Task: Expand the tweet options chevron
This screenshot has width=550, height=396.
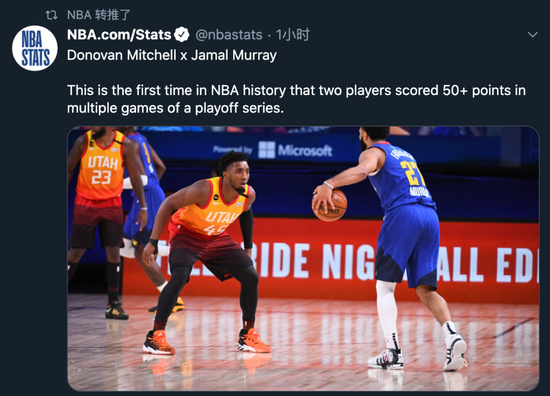Action: [x=532, y=35]
